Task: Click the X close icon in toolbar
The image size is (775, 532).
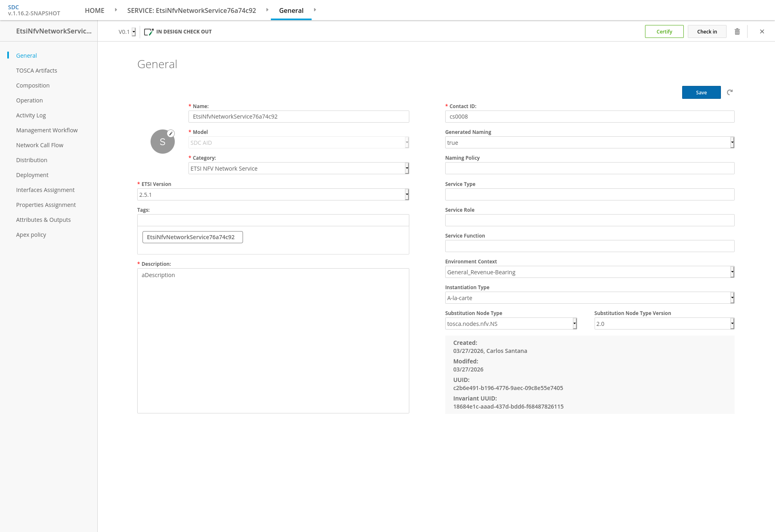Action: pyautogui.click(x=762, y=31)
